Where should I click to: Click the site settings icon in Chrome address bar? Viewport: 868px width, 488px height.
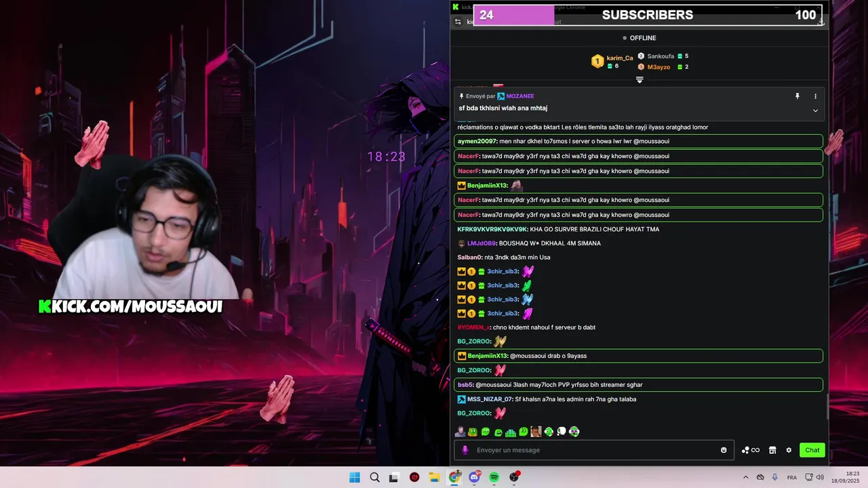pyautogui.click(x=458, y=22)
